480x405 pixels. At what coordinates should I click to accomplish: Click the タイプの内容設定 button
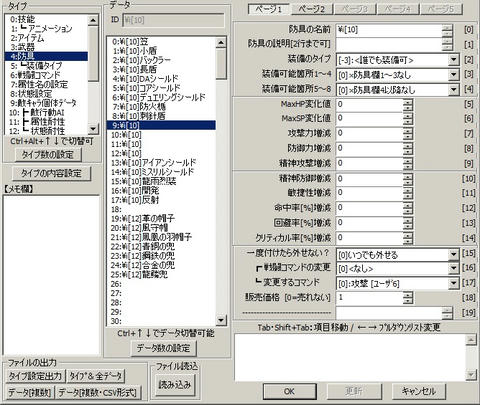[52, 173]
